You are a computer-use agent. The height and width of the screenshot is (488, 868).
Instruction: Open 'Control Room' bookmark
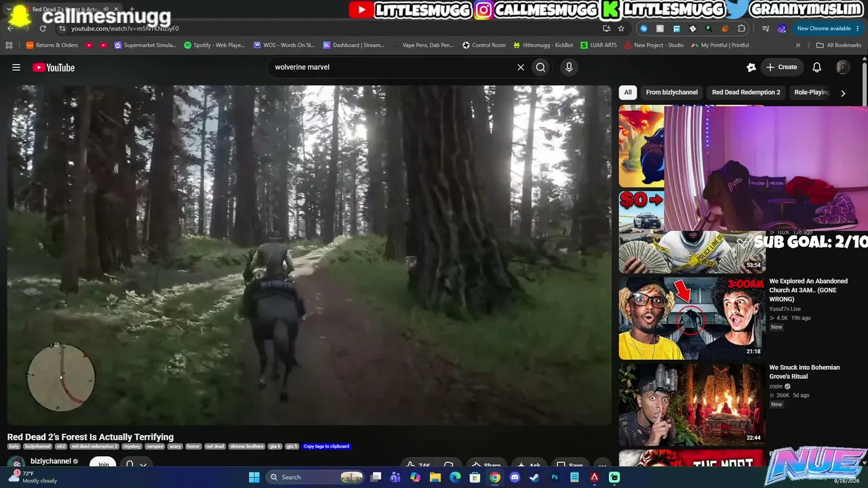tap(484, 45)
